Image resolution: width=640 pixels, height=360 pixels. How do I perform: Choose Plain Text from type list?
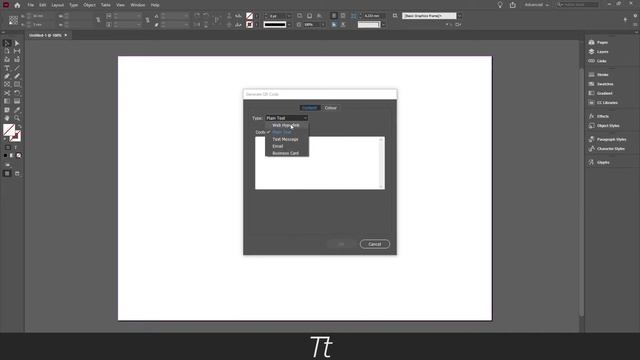[287, 132]
